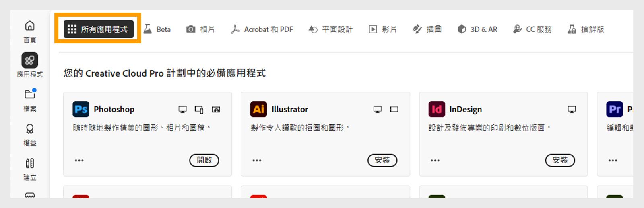Click the 您的 Creative Cloud Pro heading text
The image size is (644, 208).
[165, 73]
